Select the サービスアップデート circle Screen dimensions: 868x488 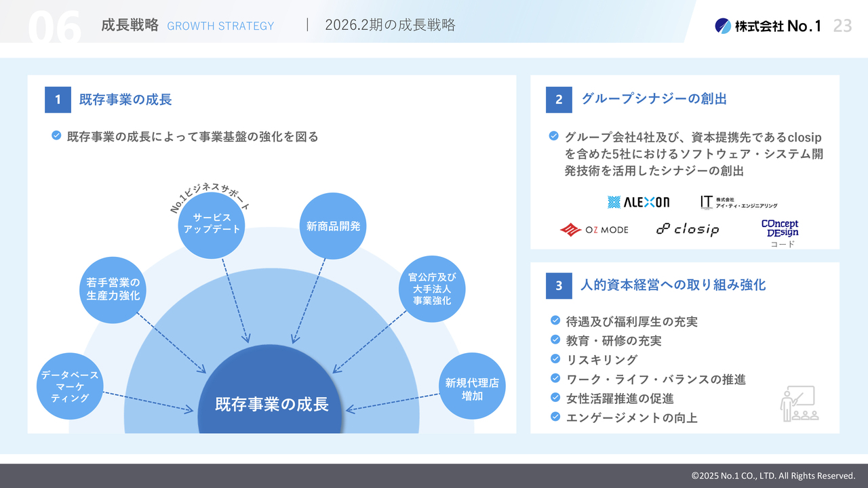pos(212,225)
